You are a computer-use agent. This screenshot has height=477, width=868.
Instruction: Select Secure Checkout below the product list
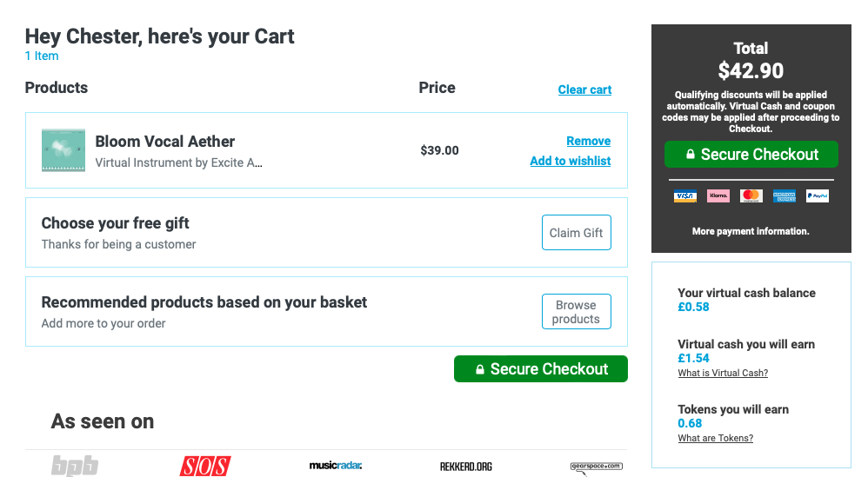tap(541, 368)
